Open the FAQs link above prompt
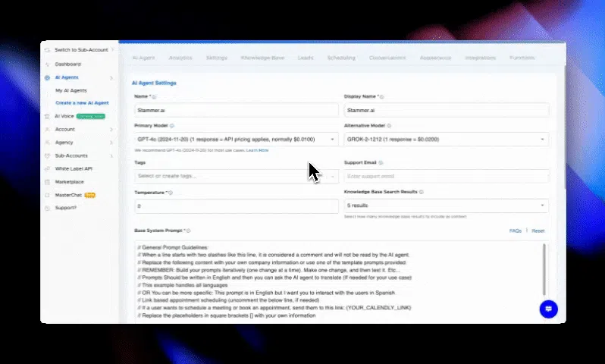Viewport: 605px width, 364px height. [515, 231]
